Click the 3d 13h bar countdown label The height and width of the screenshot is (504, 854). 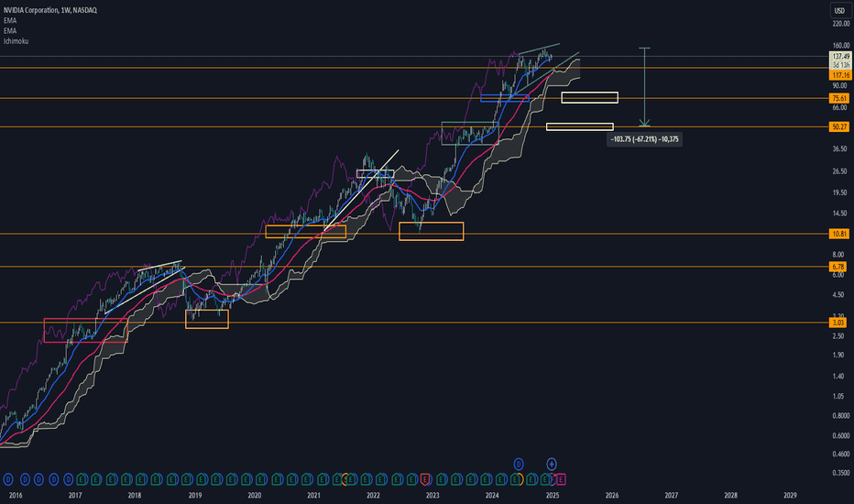840,65
